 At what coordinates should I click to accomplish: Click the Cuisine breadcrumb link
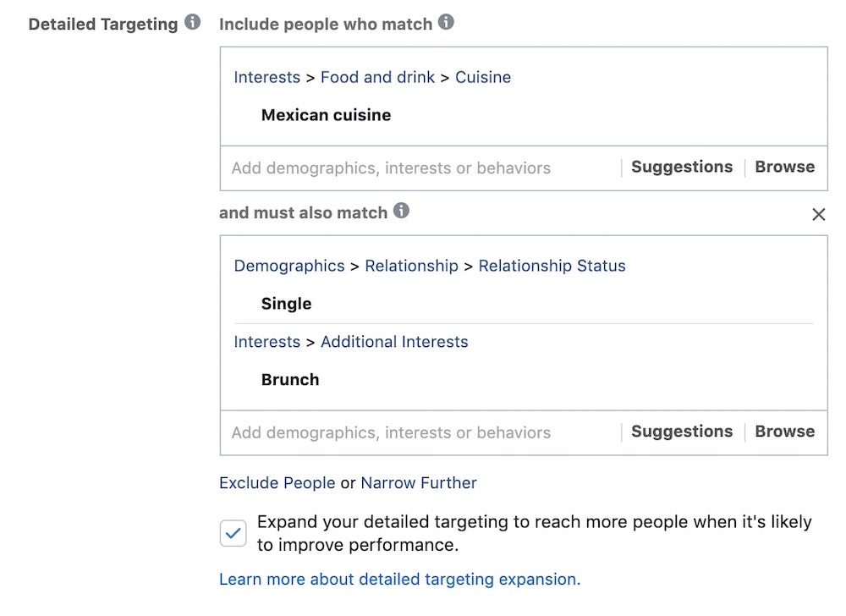(483, 78)
